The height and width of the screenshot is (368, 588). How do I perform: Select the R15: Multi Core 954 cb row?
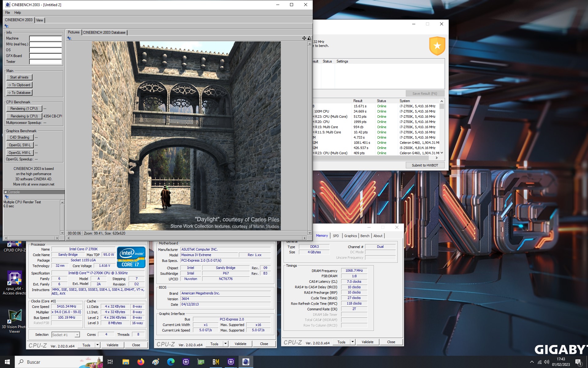point(376,127)
